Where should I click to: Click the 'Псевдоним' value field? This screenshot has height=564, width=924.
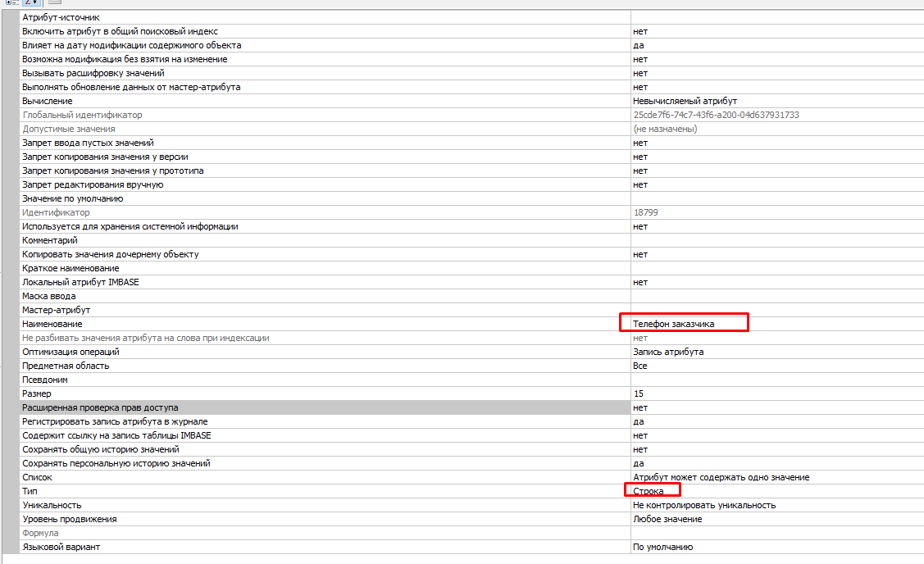777,380
